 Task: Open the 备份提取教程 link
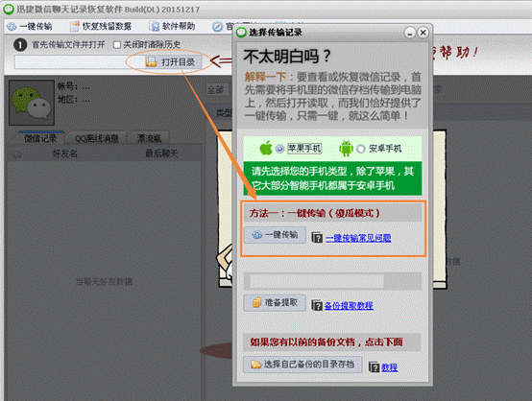(x=349, y=306)
